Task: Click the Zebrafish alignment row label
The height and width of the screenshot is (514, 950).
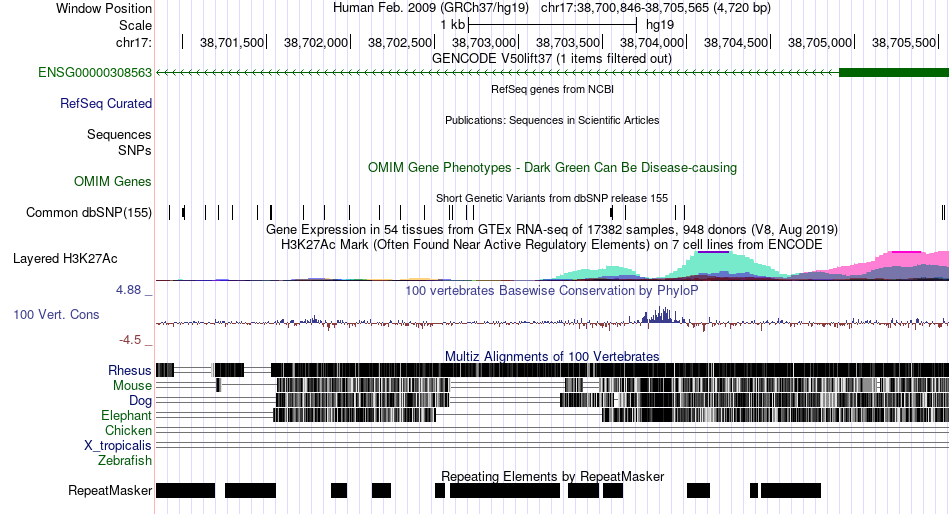Action: click(125, 461)
